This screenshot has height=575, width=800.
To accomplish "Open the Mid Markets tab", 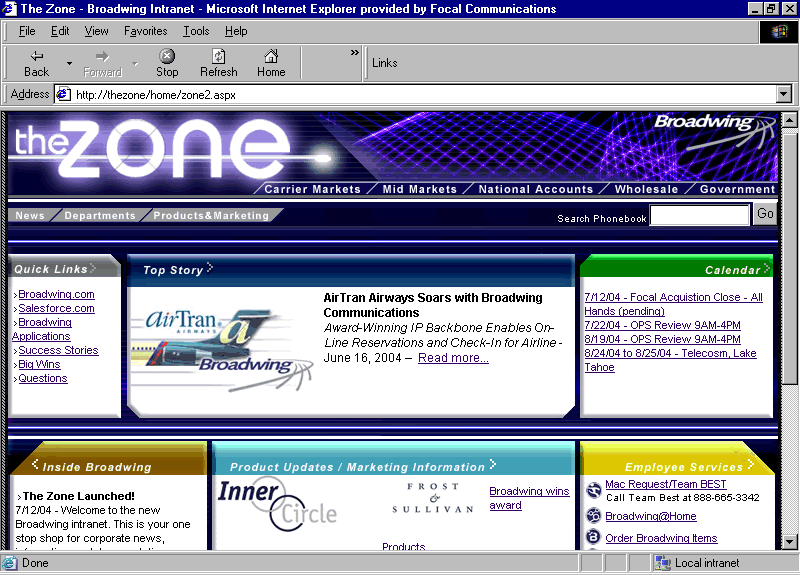I will pyautogui.click(x=419, y=189).
